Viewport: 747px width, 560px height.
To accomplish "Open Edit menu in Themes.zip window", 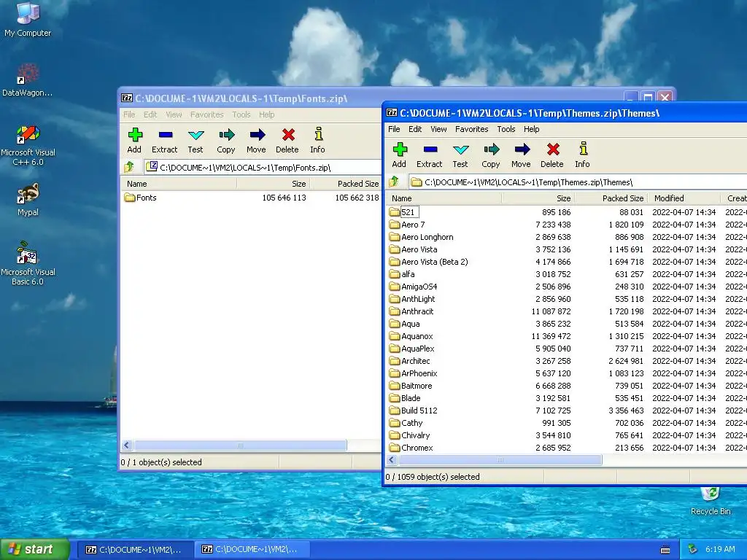I will click(415, 129).
